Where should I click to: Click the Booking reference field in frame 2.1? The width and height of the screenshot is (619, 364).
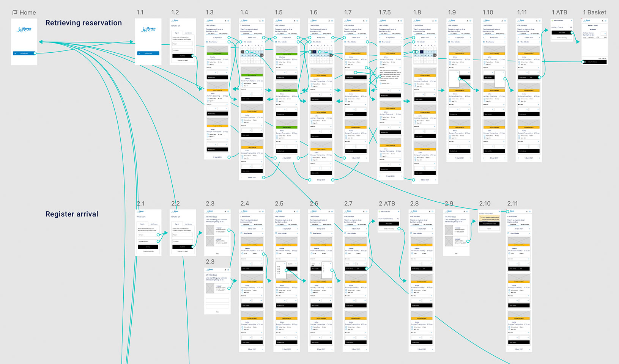(148, 241)
